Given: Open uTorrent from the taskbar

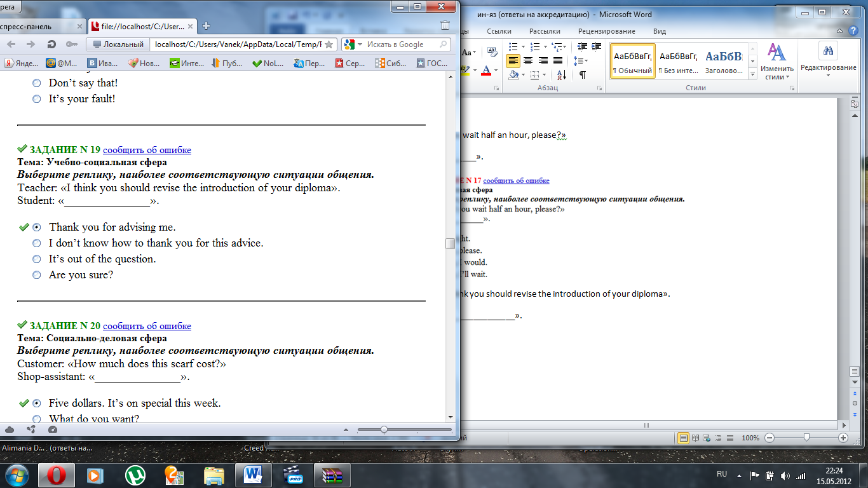Looking at the screenshot, I should pos(135,475).
